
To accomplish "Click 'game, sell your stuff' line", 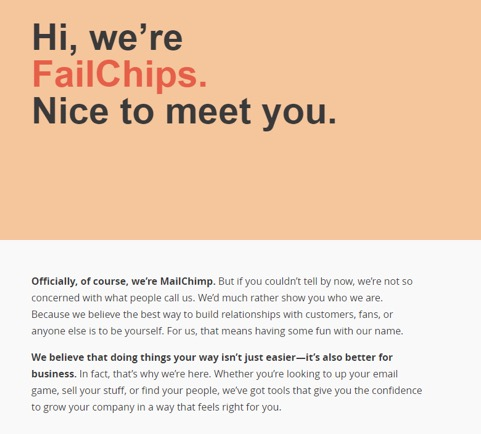I will tap(227, 391).
